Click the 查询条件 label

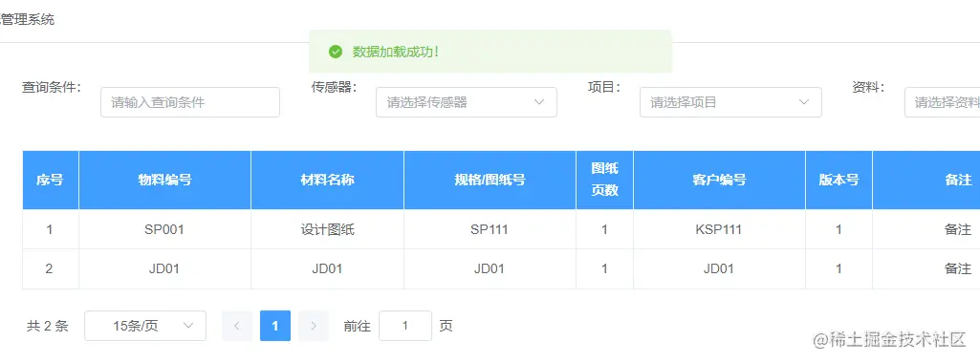point(52,88)
